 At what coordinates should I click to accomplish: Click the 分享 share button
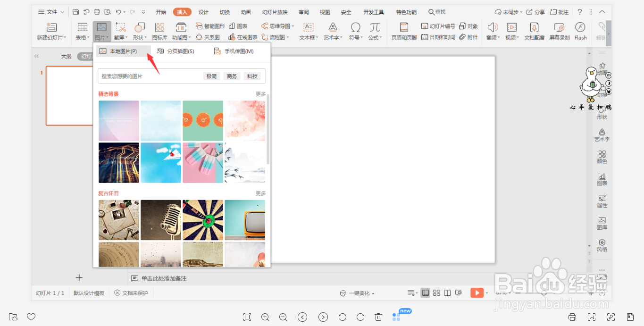(x=535, y=12)
